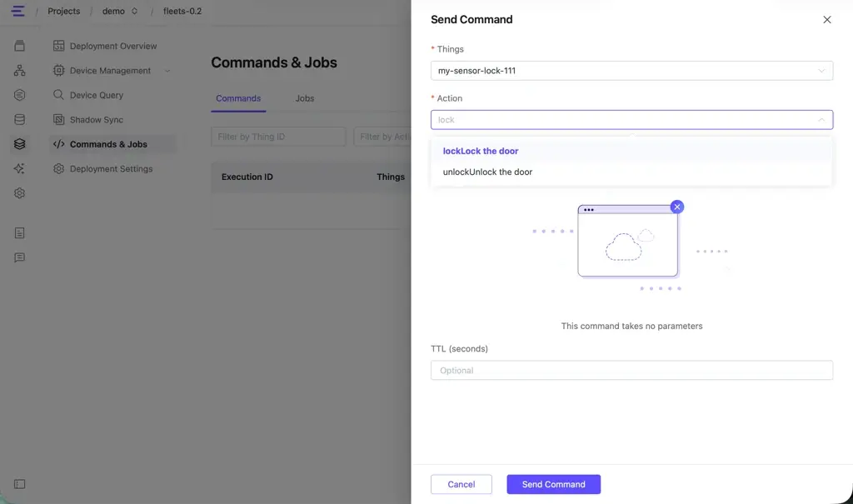Collapse the Action dropdown list
This screenshot has height=504, width=853.
click(x=821, y=120)
